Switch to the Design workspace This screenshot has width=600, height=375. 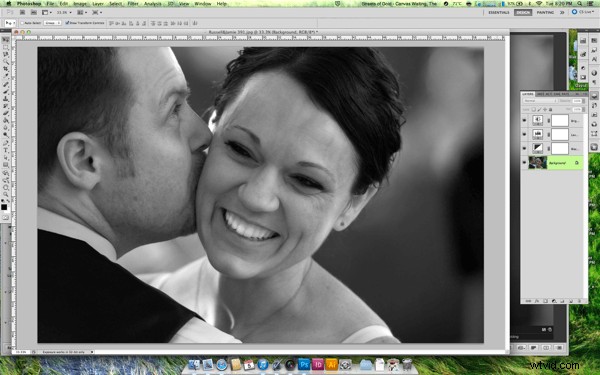[x=523, y=12]
